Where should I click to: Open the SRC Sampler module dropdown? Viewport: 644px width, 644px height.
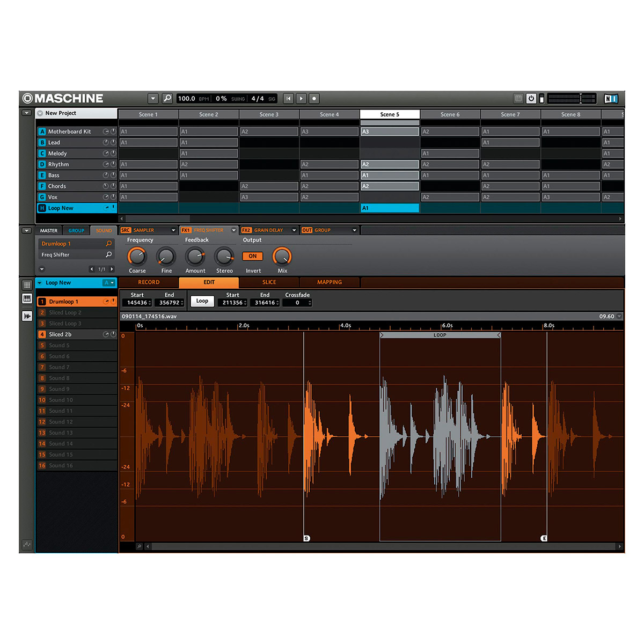[173, 230]
